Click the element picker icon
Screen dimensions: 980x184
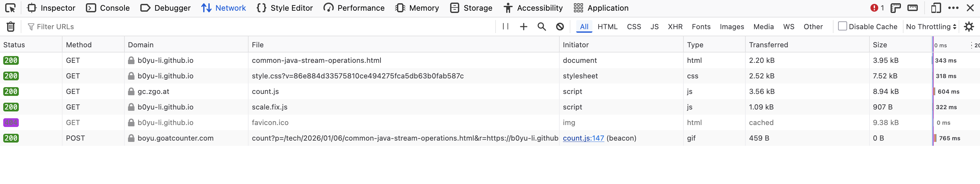click(x=11, y=8)
